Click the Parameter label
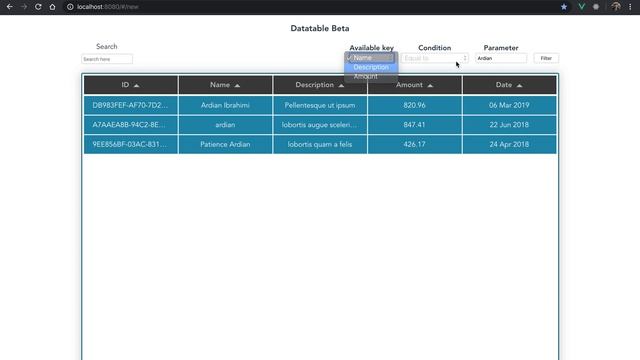Viewport: 640px width, 360px height. (x=501, y=48)
